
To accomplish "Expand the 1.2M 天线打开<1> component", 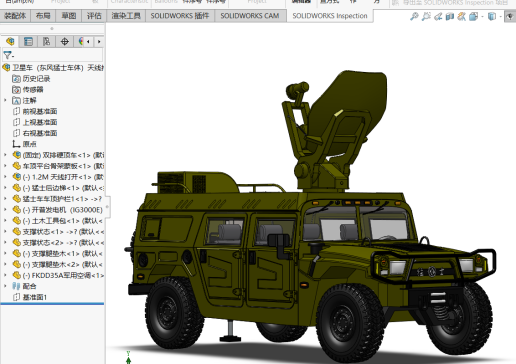I will [5, 177].
